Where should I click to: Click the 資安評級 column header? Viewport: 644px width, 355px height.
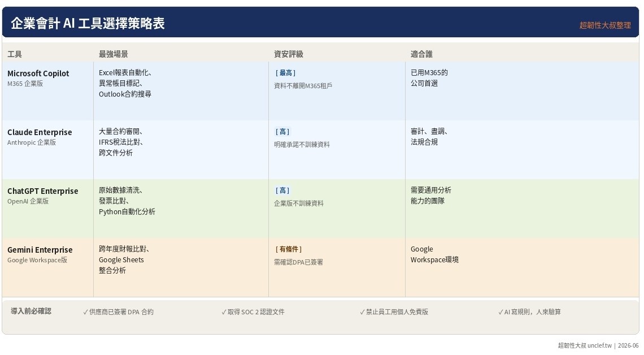(288, 54)
